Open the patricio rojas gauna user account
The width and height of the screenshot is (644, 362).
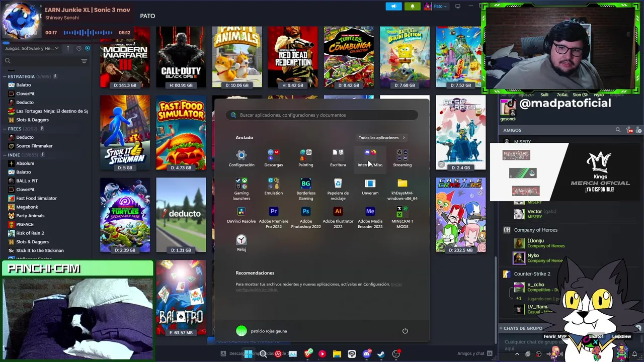coord(262,331)
